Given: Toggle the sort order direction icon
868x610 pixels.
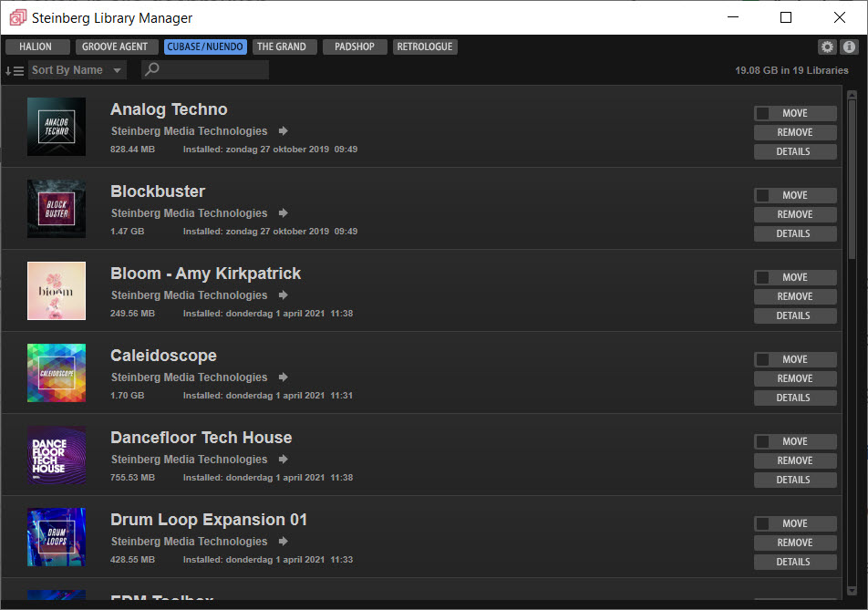Looking at the screenshot, I should pyautogui.click(x=15, y=71).
